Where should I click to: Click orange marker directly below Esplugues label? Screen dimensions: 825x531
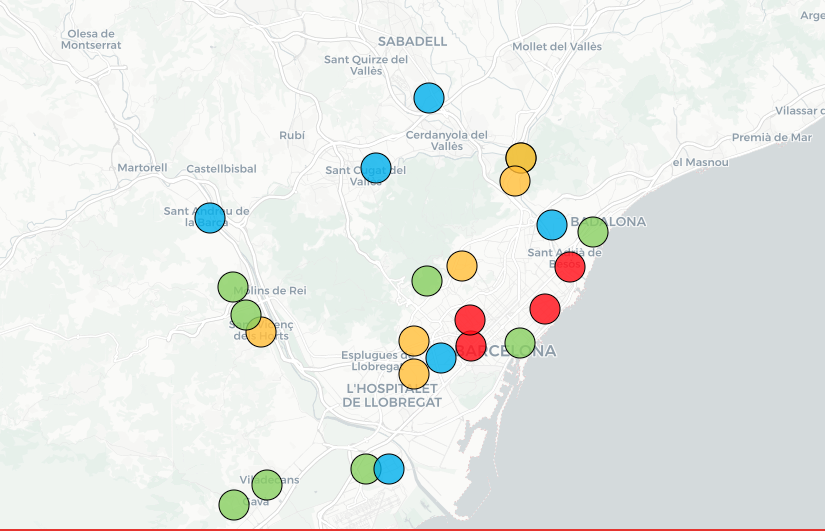point(414,374)
